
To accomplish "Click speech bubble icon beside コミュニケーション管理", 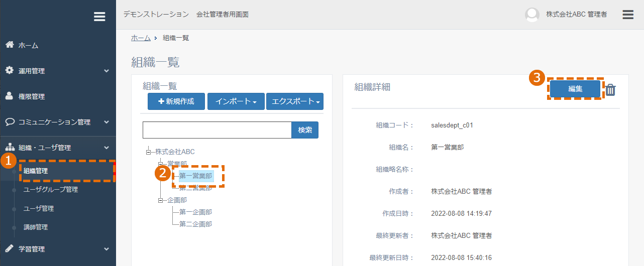I will tap(9, 121).
